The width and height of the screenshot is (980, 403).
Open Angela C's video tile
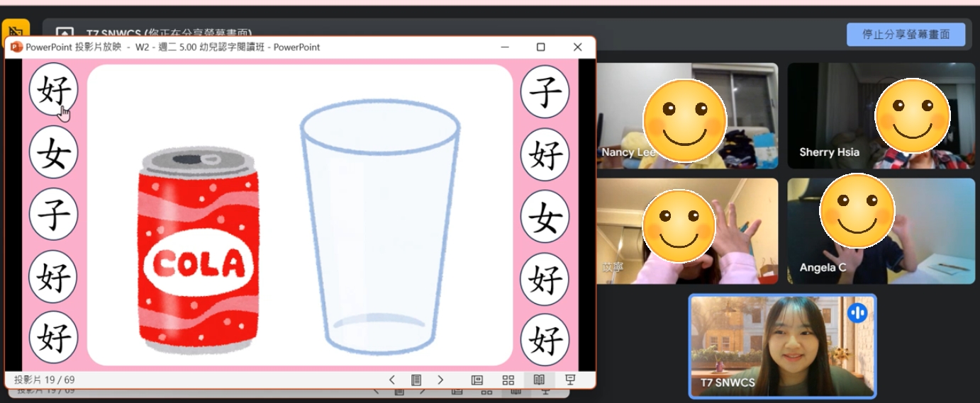881,231
